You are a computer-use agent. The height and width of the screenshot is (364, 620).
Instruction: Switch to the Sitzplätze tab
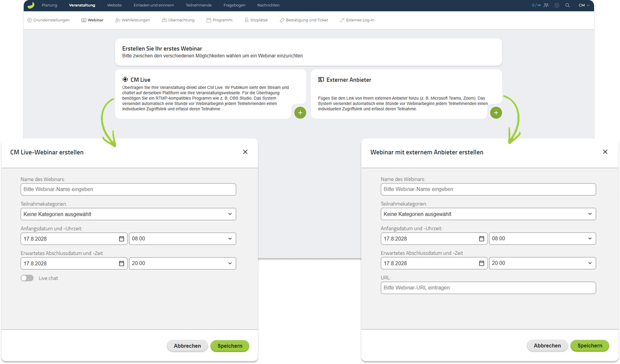click(x=256, y=20)
